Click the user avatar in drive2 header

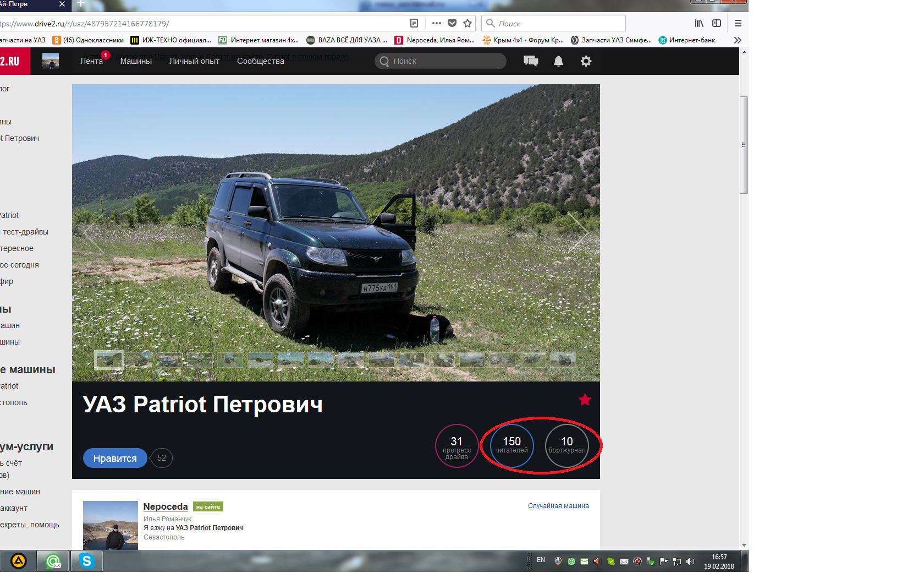51,61
